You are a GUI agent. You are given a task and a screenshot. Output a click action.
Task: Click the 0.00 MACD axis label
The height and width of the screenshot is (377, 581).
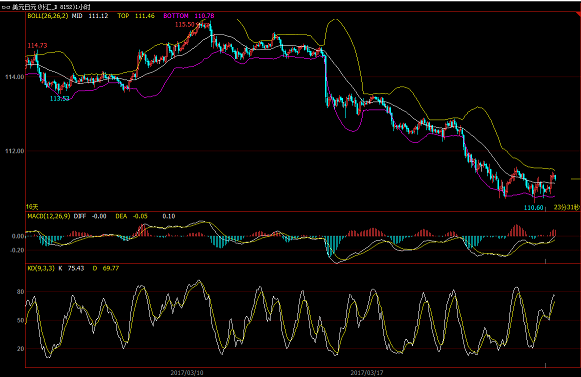(x=18, y=236)
